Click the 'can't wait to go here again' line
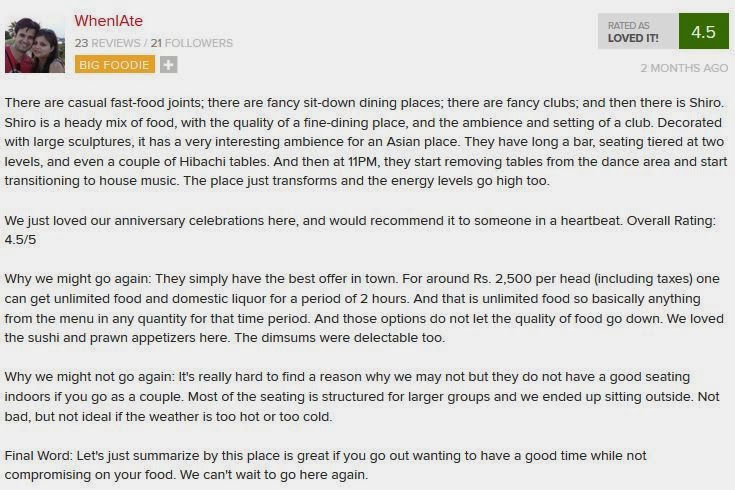 (x=274, y=475)
